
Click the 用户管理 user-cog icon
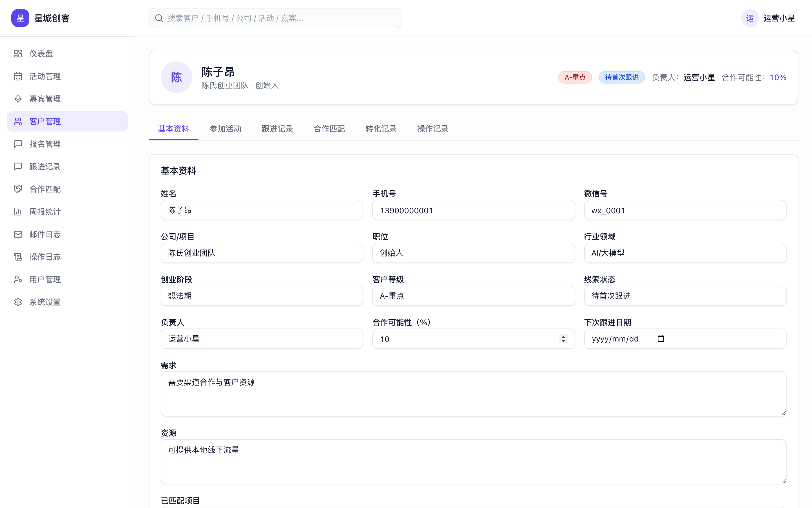coord(18,279)
